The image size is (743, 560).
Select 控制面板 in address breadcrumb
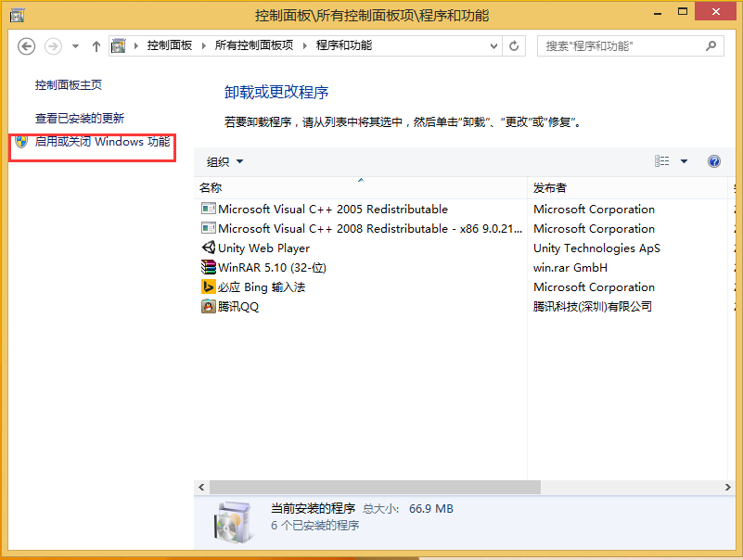pos(170,45)
